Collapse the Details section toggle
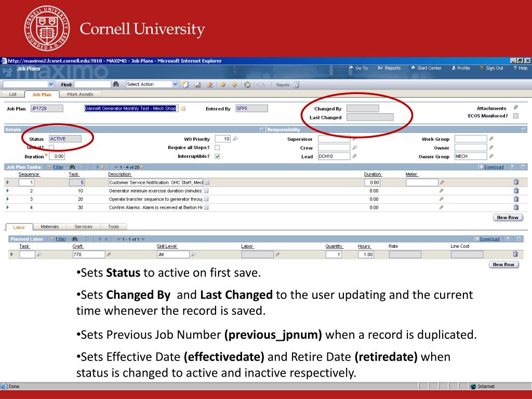This screenshot has width=532, height=399. tap(262, 129)
